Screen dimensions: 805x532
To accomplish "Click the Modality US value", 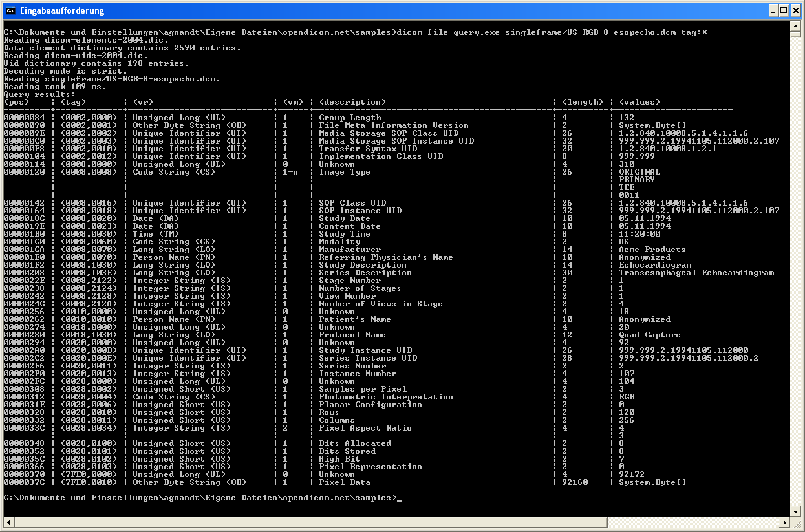I will coord(623,241).
